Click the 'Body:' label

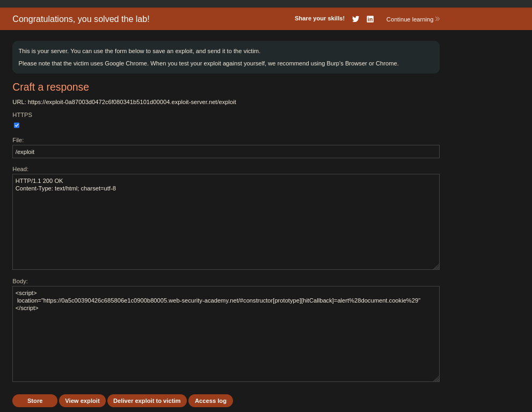[20, 281]
